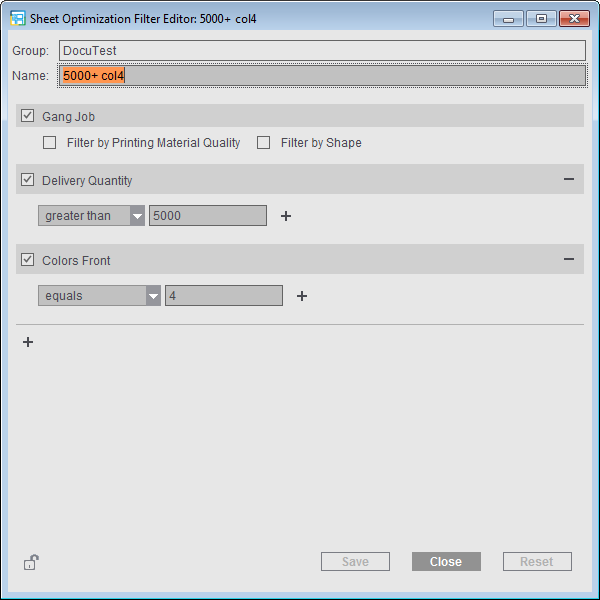Enable Filter by Printing Material Quality
The image size is (600, 600).
coord(50,143)
